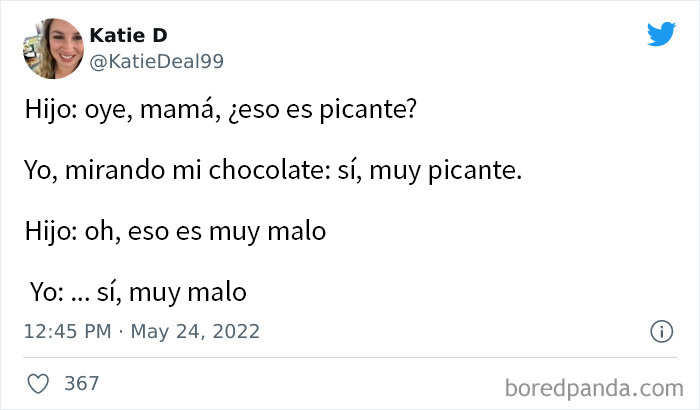Viewport: 700px width, 410px height.
Task: Click the line starting 'Yo, mirando mi chocolate'
Action: tap(273, 171)
